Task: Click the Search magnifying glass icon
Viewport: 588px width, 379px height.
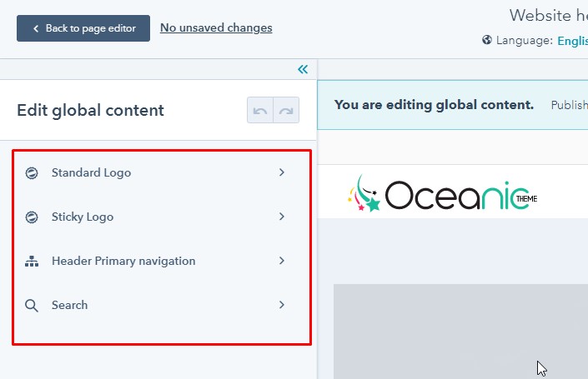Action: pos(32,305)
